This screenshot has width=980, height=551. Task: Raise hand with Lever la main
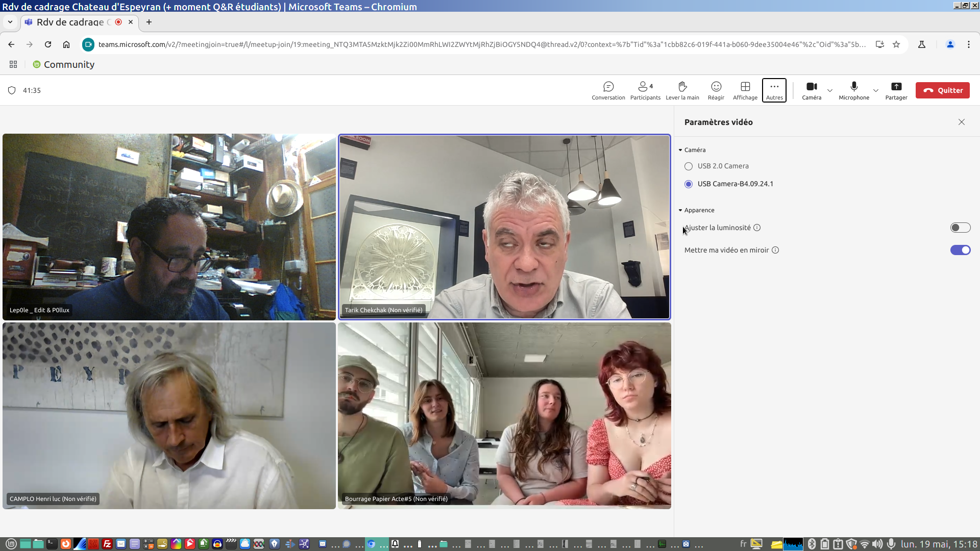682,90
